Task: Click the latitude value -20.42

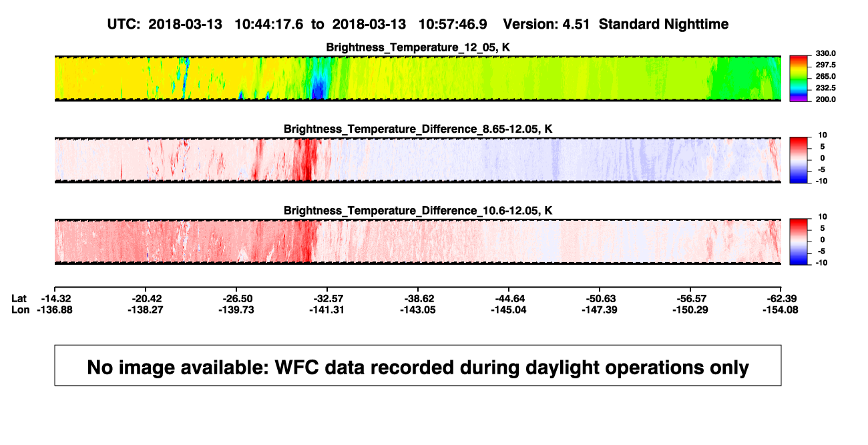Action: point(147,298)
